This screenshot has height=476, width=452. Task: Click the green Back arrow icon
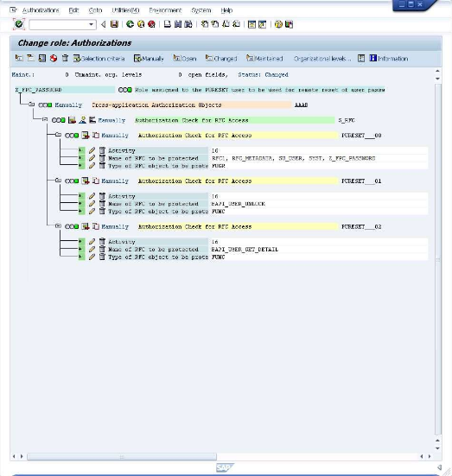pyautogui.click(x=130, y=24)
